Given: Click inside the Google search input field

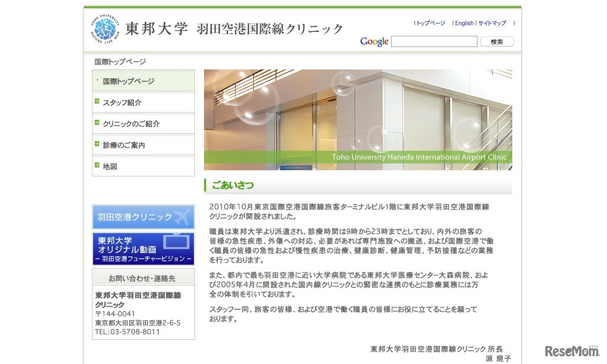Looking at the screenshot, I should click(434, 41).
